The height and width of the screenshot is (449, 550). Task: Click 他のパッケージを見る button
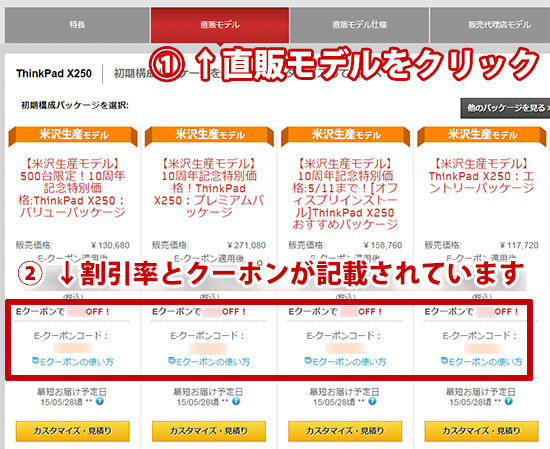505,108
